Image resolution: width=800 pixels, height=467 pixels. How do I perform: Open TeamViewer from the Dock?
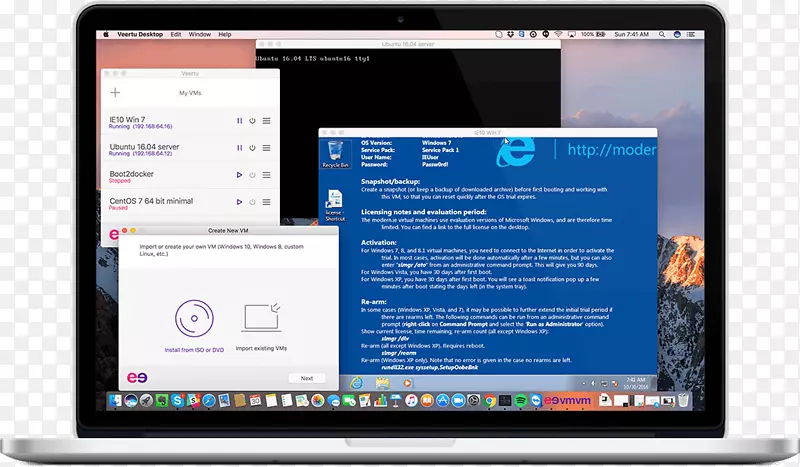click(x=536, y=400)
